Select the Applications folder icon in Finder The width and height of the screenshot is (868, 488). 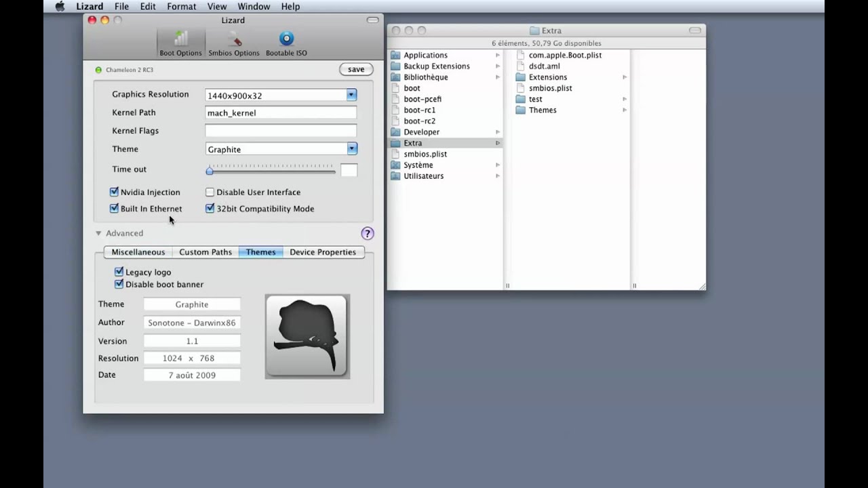coord(396,55)
